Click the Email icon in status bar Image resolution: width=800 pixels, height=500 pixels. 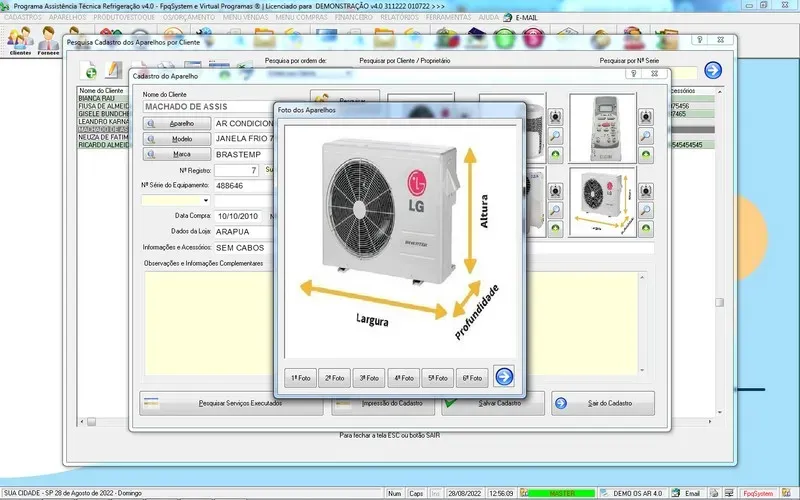pos(686,493)
